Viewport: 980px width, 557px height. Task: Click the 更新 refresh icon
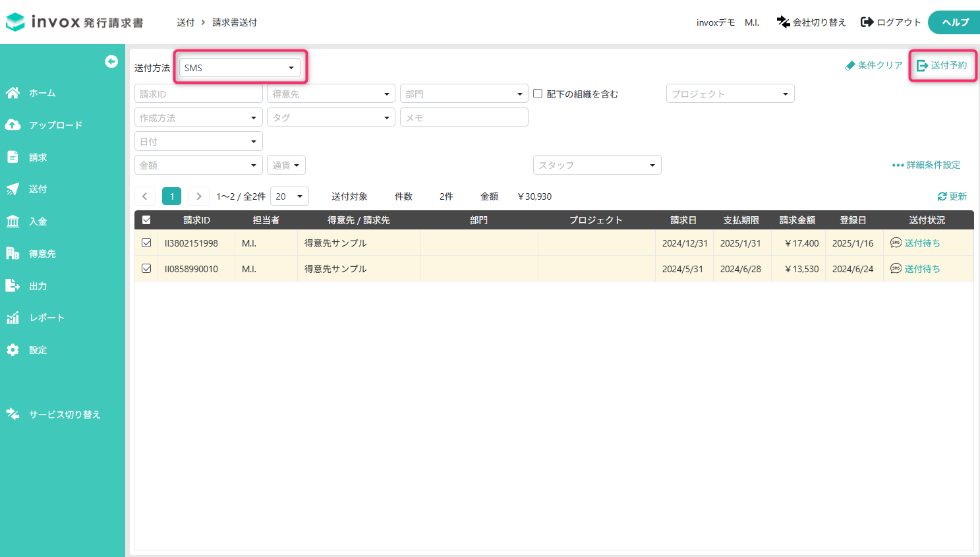point(942,196)
